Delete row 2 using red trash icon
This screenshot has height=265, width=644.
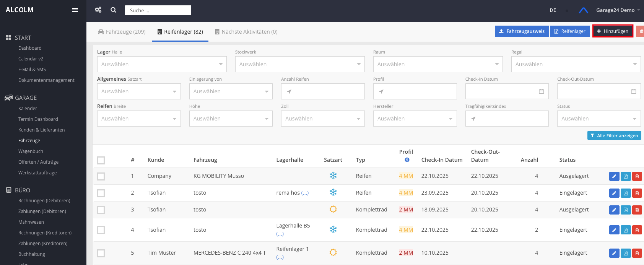point(637,193)
